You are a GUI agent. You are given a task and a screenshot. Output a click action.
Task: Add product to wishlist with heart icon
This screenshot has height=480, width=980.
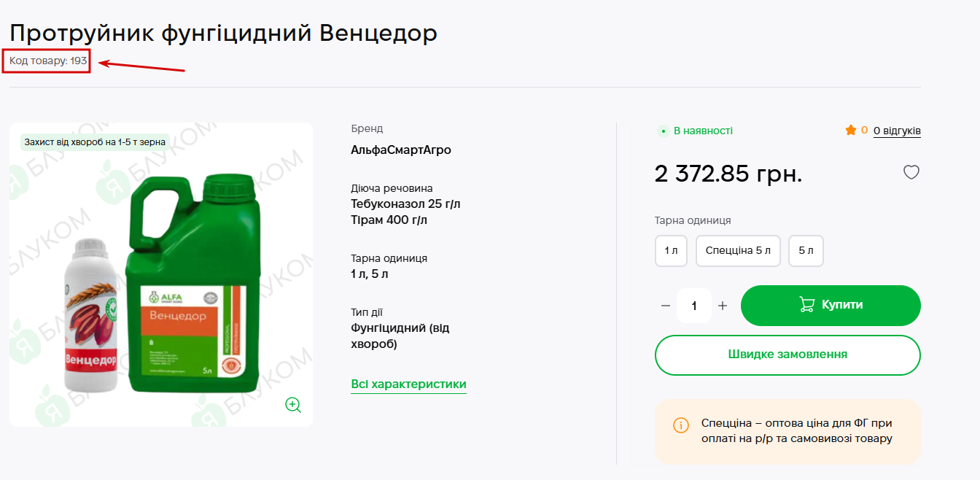click(911, 172)
